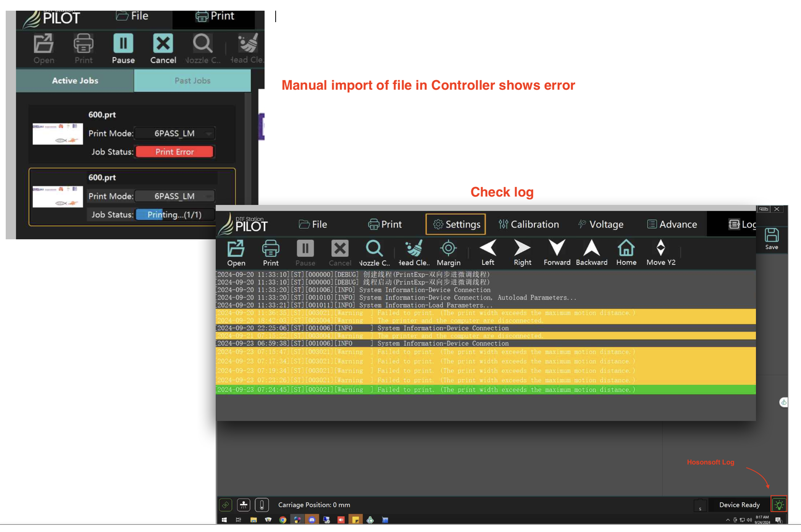Open Windows Start menu
This screenshot has height=532, width=801.
pos(224,520)
